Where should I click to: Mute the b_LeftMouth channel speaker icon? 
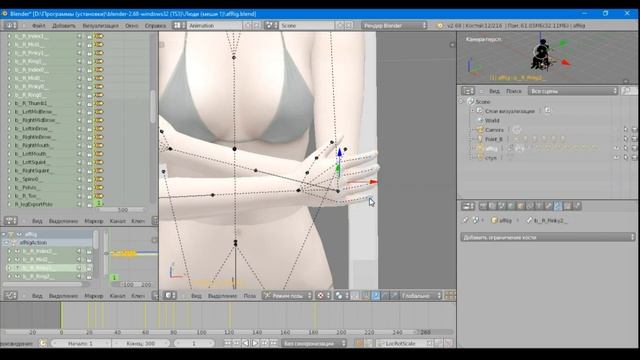80,154
